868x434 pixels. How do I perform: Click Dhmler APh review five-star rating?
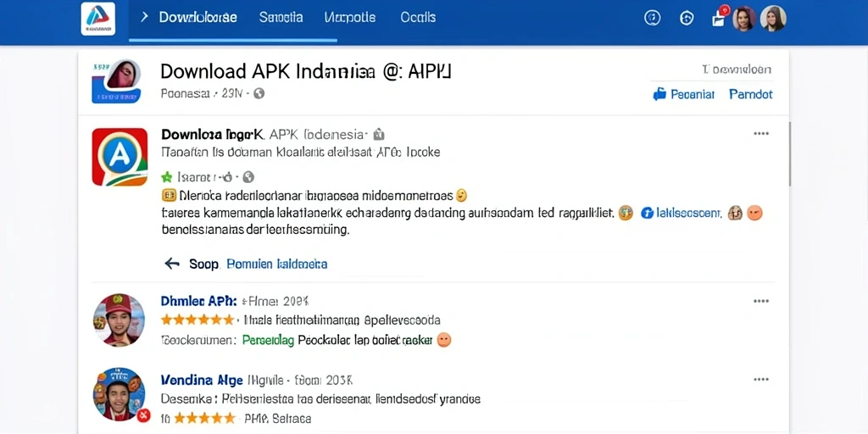[198, 320]
